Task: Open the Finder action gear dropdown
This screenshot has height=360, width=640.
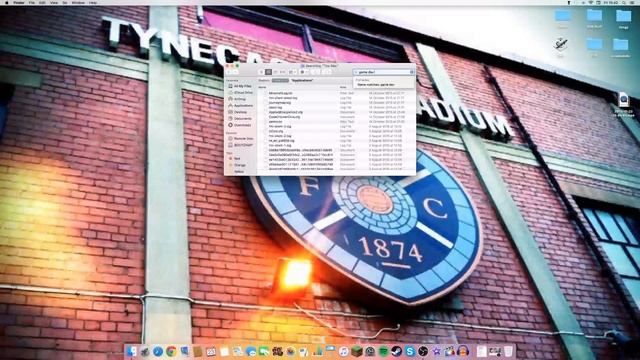Action: (x=304, y=72)
